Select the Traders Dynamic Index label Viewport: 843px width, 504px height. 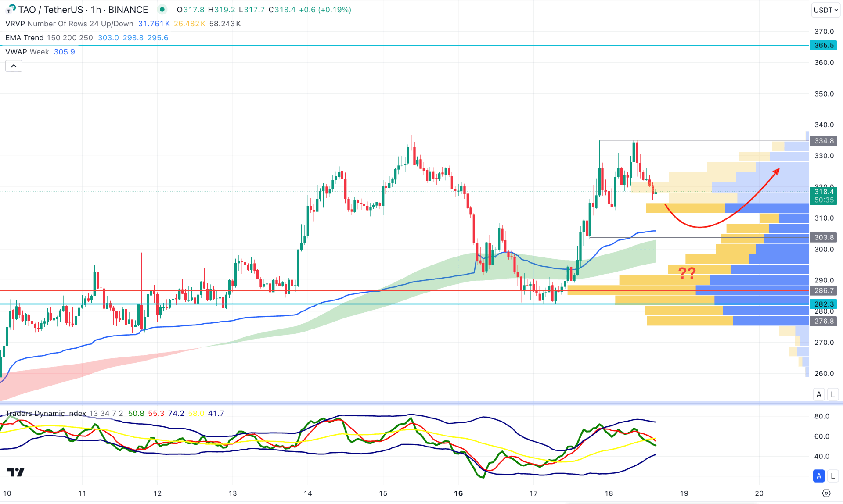coord(46,413)
